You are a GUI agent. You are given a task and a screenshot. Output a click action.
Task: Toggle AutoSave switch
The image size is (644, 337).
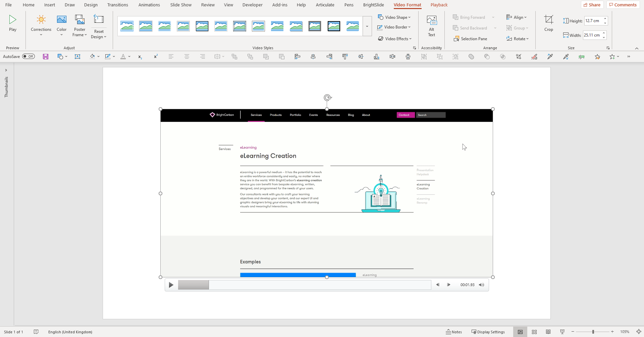(29, 56)
